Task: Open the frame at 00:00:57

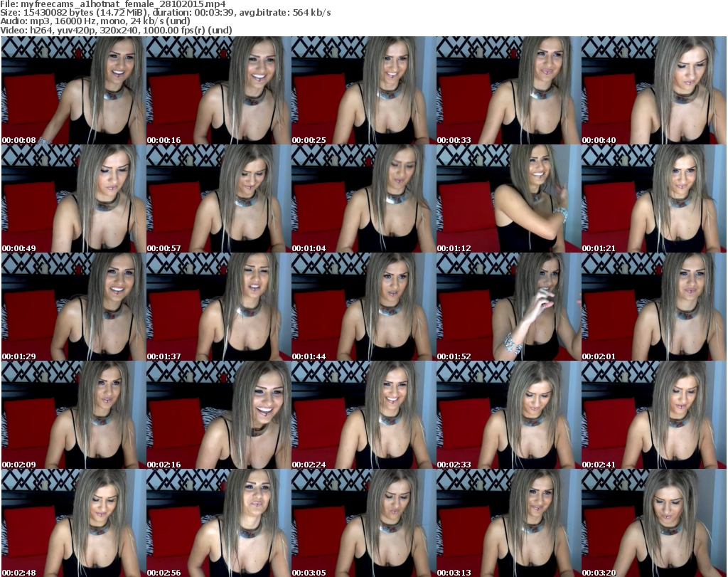Action: click(219, 198)
